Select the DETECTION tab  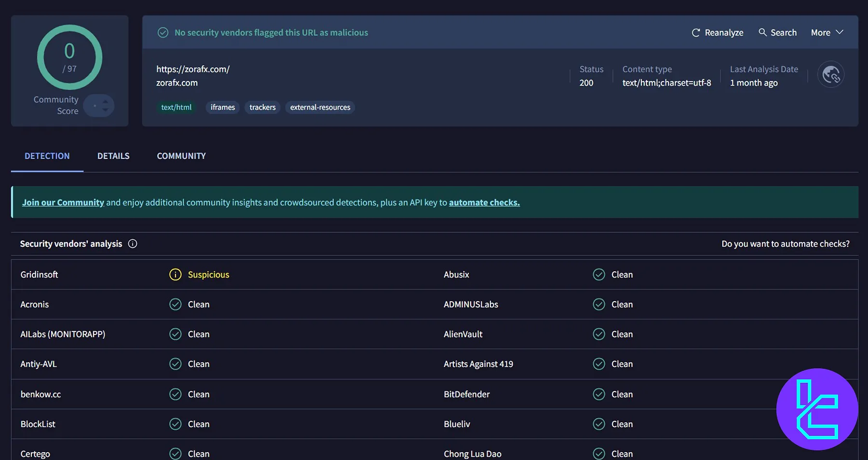tap(47, 156)
